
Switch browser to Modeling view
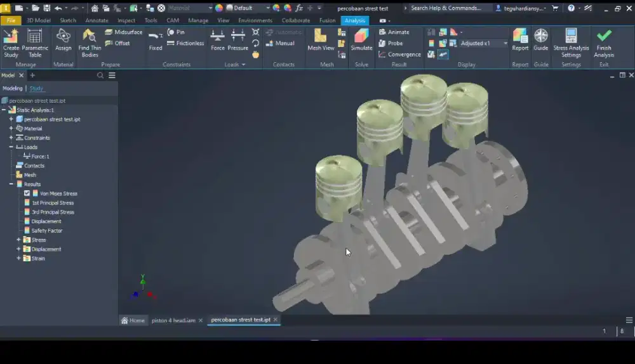(x=13, y=88)
